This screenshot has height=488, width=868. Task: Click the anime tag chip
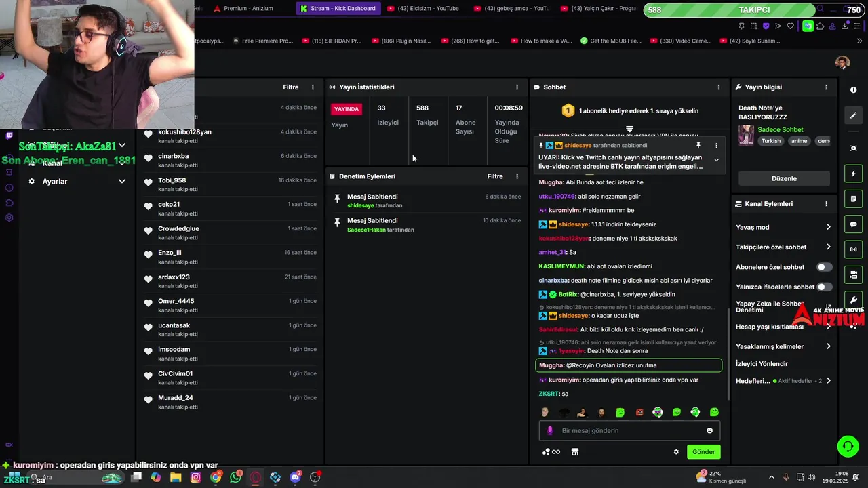(x=799, y=141)
